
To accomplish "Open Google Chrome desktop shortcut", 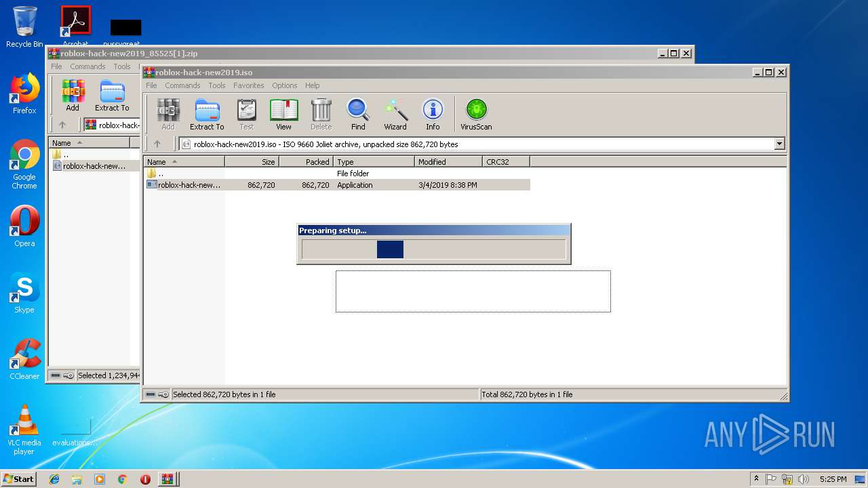I will click(x=24, y=164).
